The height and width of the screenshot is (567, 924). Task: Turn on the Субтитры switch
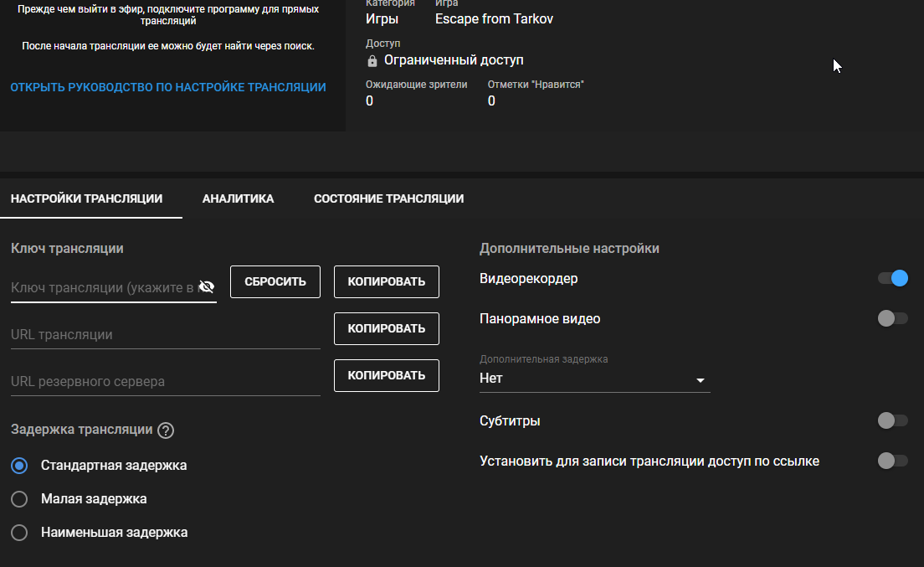click(893, 420)
